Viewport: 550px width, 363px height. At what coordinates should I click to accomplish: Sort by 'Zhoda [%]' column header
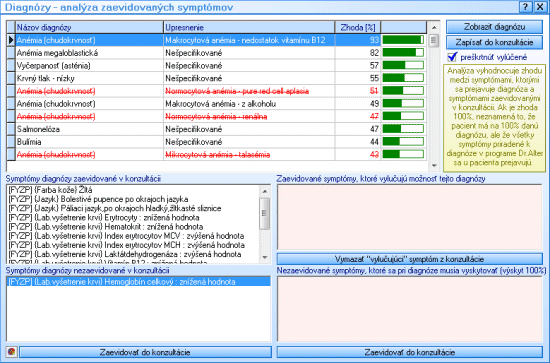point(358,27)
